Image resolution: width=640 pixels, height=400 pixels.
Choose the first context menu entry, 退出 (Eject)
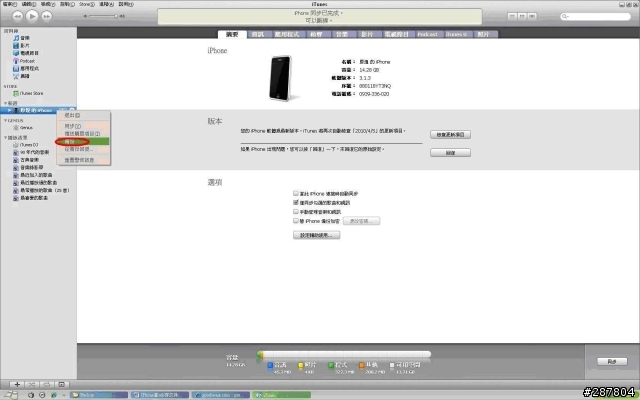(83, 116)
